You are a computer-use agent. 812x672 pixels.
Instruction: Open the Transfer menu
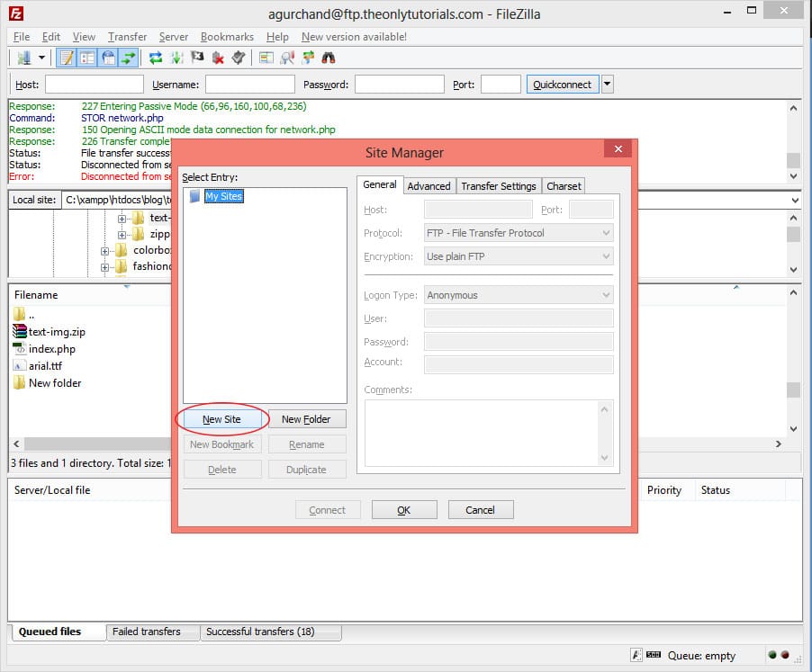(x=128, y=37)
